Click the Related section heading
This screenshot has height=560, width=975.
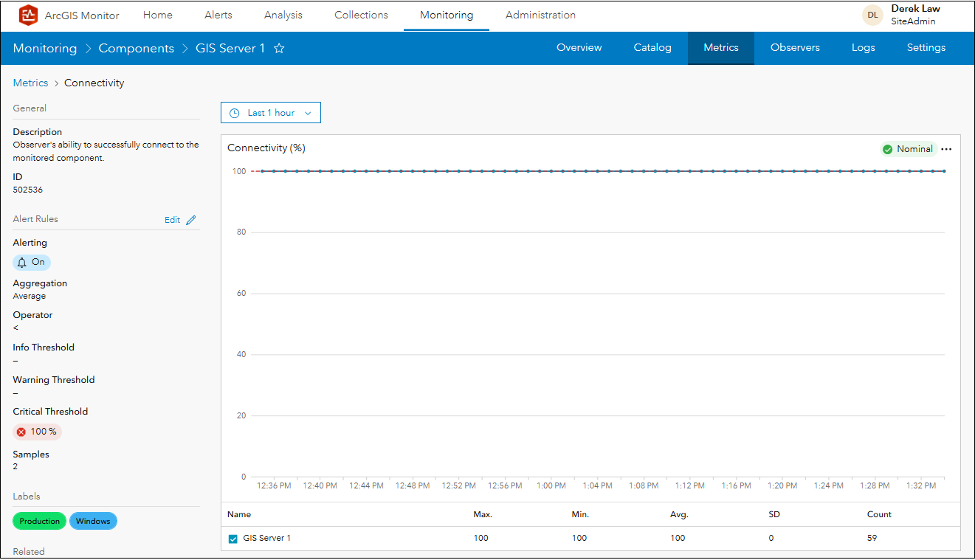pos(29,552)
